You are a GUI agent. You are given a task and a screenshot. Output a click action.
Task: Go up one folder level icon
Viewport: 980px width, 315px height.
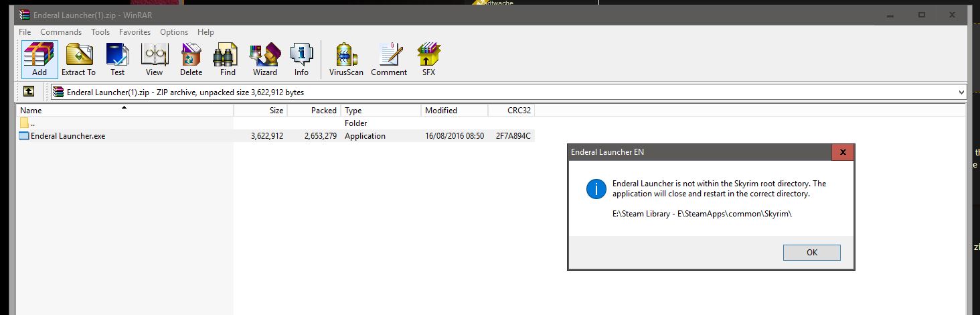pos(29,92)
